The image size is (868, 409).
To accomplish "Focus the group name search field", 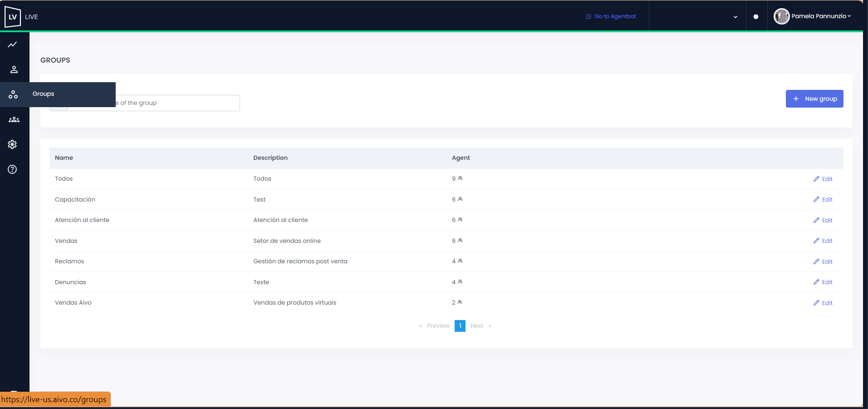I will 177,103.
